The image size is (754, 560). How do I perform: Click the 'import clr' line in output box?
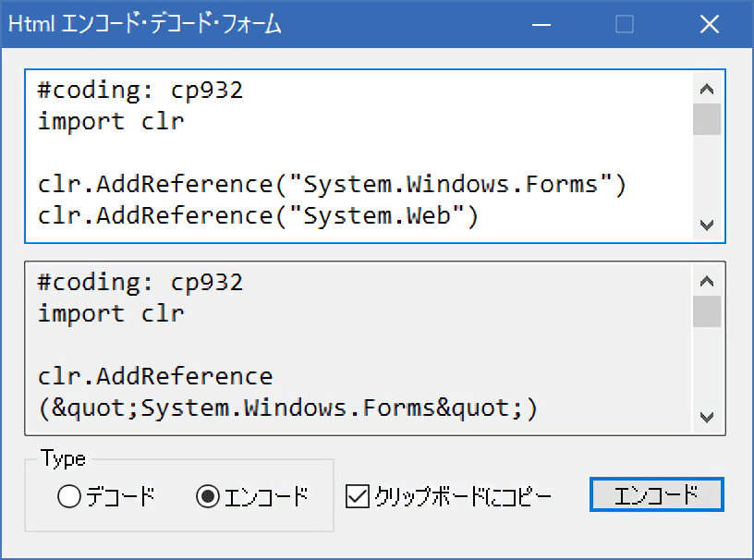tap(111, 313)
